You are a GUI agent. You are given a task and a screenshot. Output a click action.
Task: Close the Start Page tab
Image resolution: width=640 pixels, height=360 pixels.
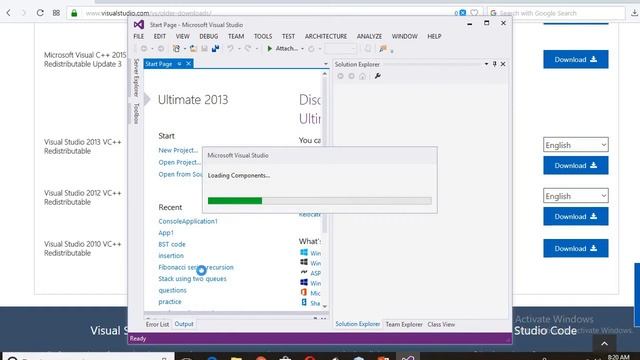[x=189, y=64]
